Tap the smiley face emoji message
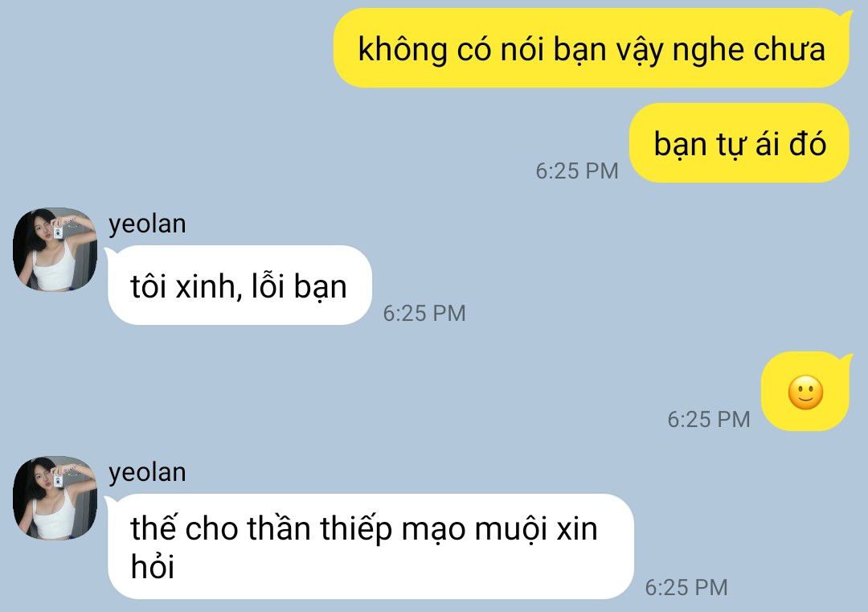The image size is (868, 612). pyautogui.click(x=805, y=392)
